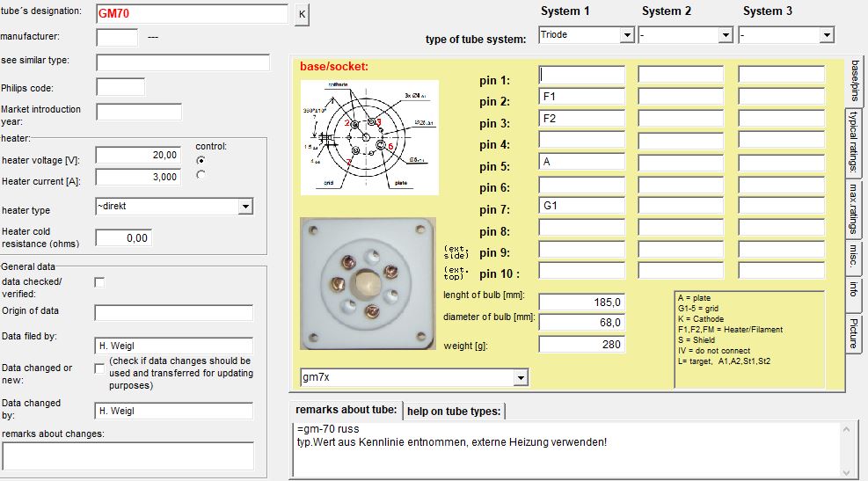The image size is (868, 481).
Task: Click the heater cold resistance field
Action: click(123, 238)
